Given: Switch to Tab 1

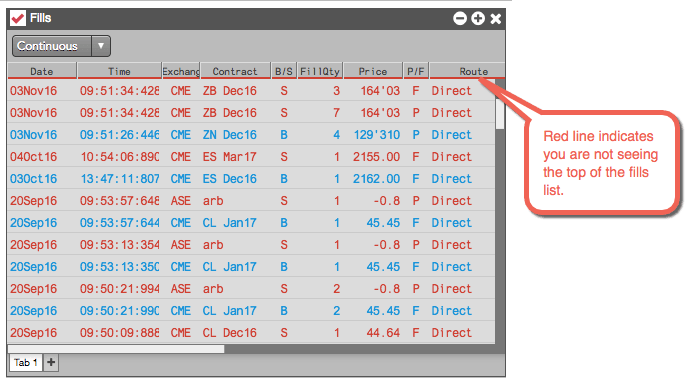Looking at the screenshot, I should point(25,362).
